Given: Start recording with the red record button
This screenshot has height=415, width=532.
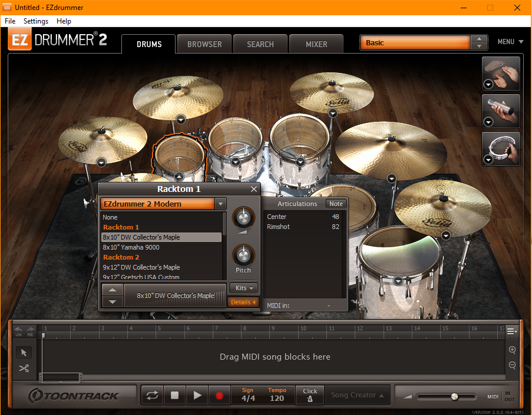Looking at the screenshot, I should coord(219,396).
